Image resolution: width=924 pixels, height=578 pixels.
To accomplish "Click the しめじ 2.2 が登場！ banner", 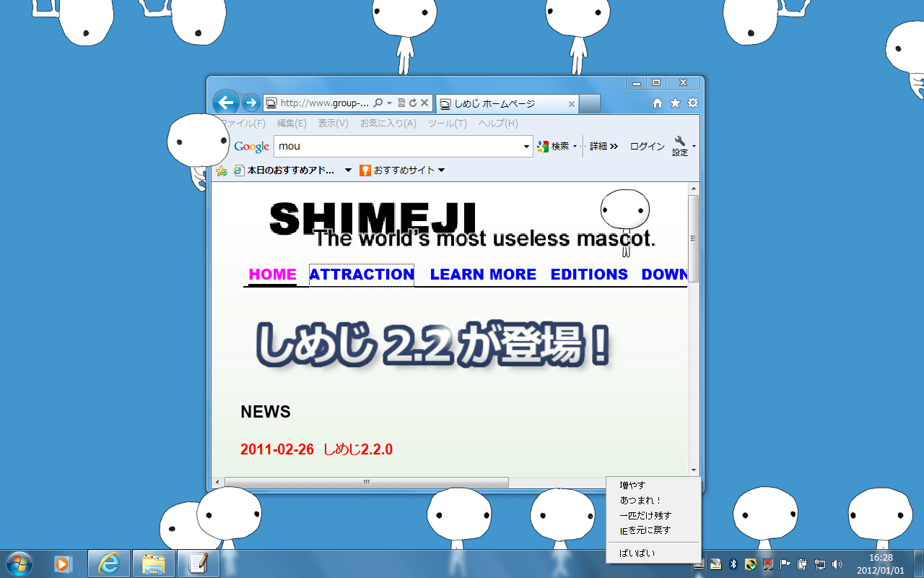I will [x=433, y=345].
